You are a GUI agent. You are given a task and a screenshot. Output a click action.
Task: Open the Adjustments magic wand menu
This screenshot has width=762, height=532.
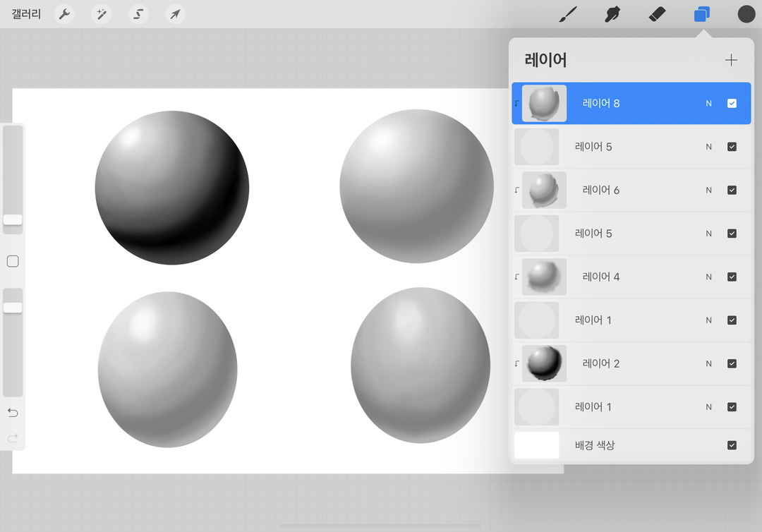tap(102, 14)
